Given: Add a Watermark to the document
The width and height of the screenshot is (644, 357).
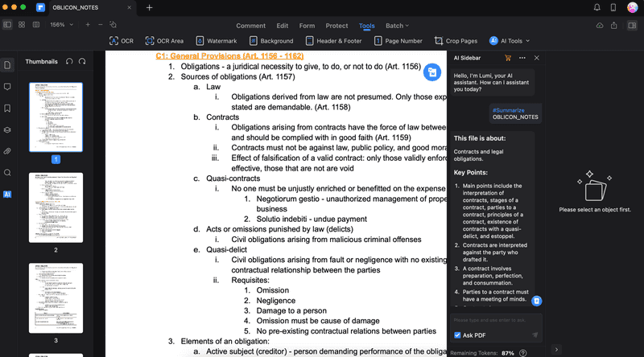Looking at the screenshot, I should (216, 40).
